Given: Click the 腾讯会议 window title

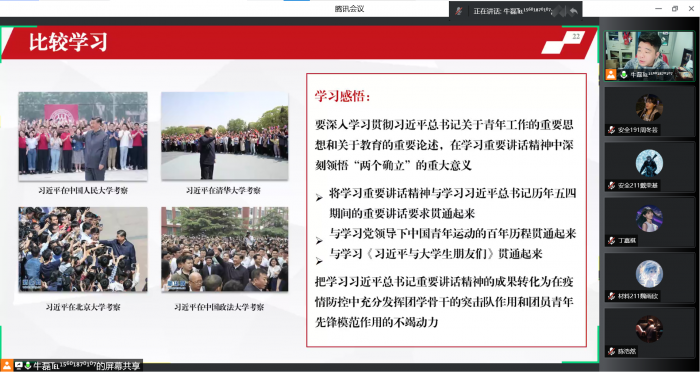Looking at the screenshot, I should click(x=350, y=8).
